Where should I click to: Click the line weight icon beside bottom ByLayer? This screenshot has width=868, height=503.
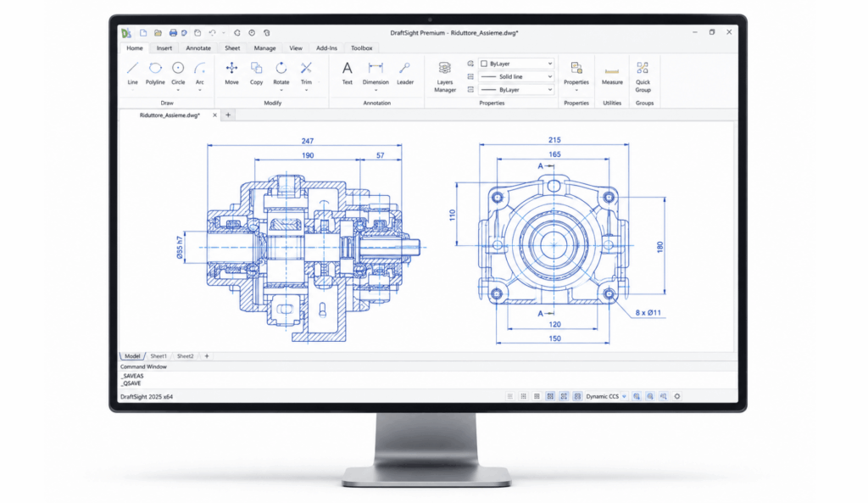470,89
